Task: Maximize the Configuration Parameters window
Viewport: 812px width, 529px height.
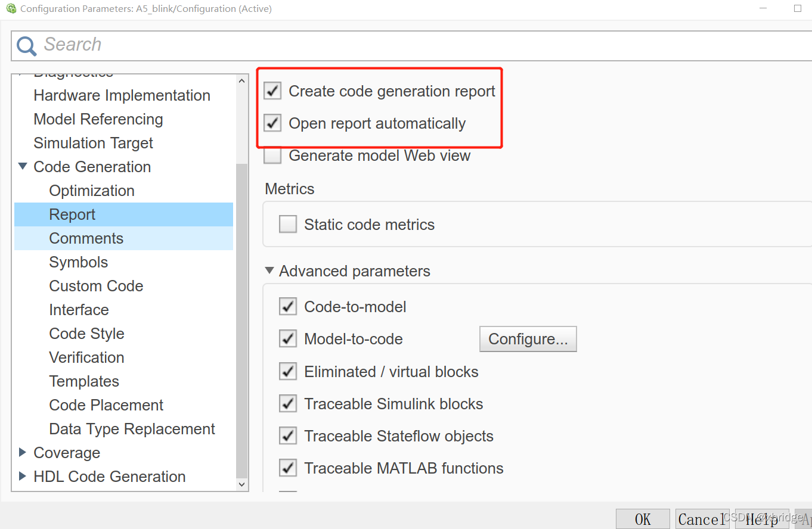Action: click(798, 8)
